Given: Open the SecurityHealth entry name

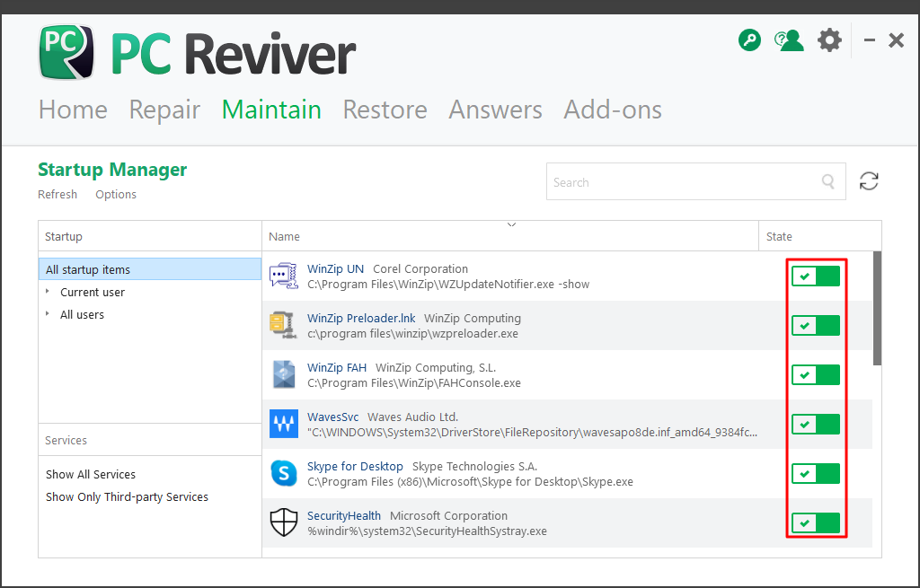Looking at the screenshot, I should click(x=344, y=515).
